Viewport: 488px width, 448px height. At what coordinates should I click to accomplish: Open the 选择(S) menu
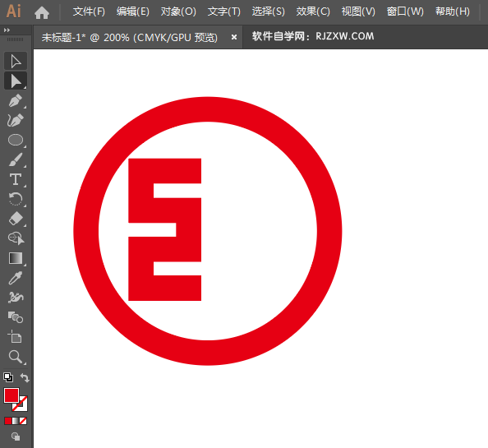(269, 12)
